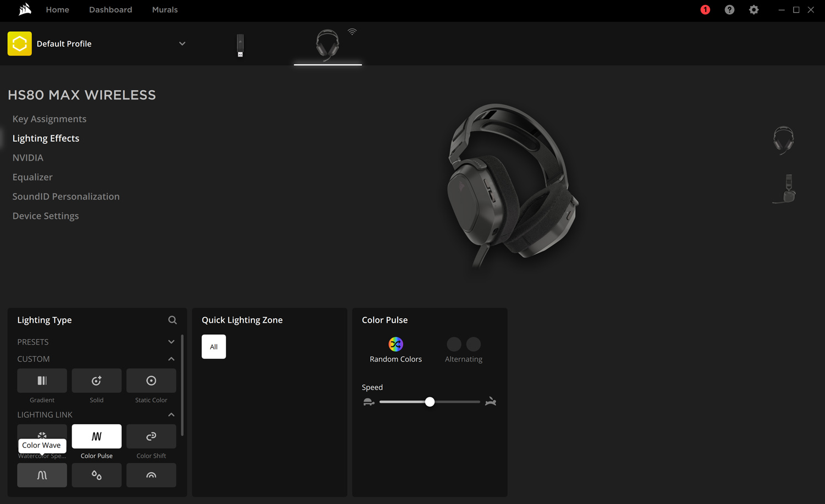Click the Lighting Type heading
Viewport: 825px width, 504px height.
(45, 320)
